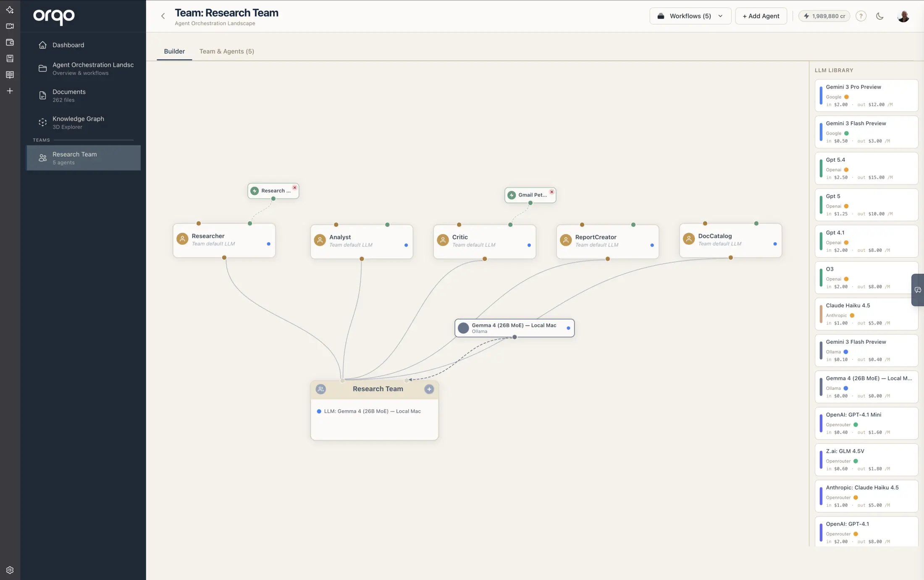924x580 pixels.
Task: Select the Critic agent node
Action: point(485,241)
